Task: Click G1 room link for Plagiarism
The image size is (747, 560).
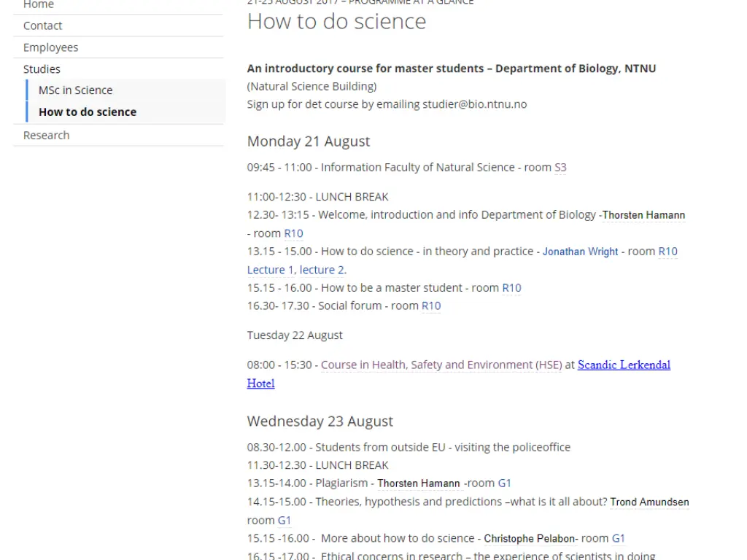Action: [x=505, y=483]
